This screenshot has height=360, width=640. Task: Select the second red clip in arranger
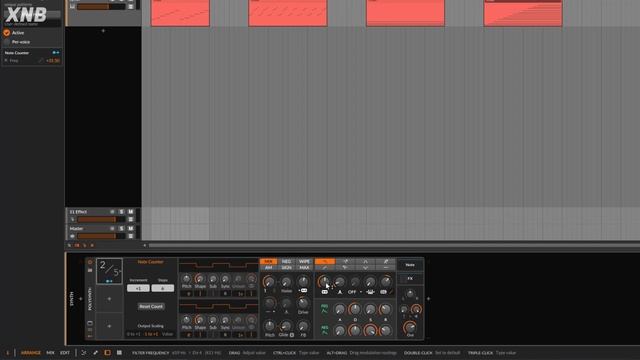tap(288, 13)
